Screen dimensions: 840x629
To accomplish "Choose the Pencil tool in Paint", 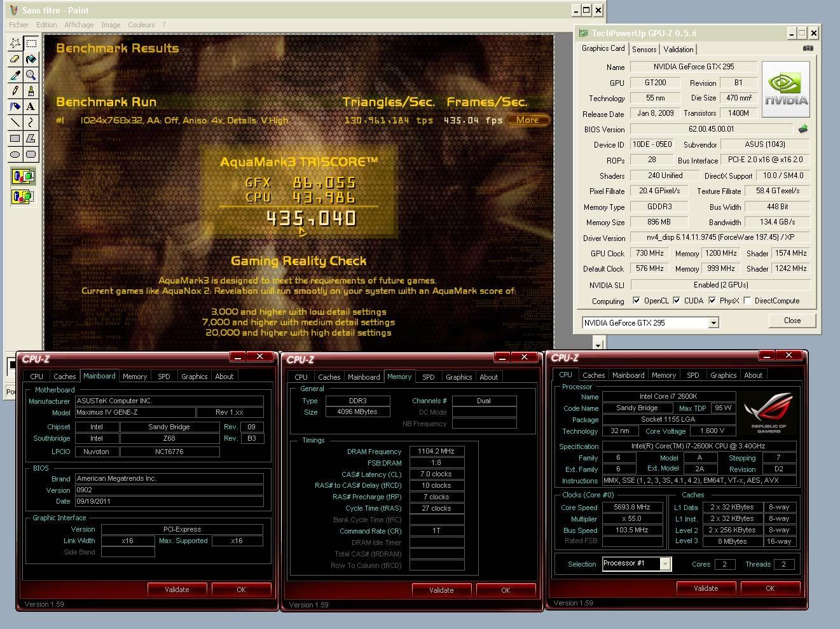I will coord(15,91).
